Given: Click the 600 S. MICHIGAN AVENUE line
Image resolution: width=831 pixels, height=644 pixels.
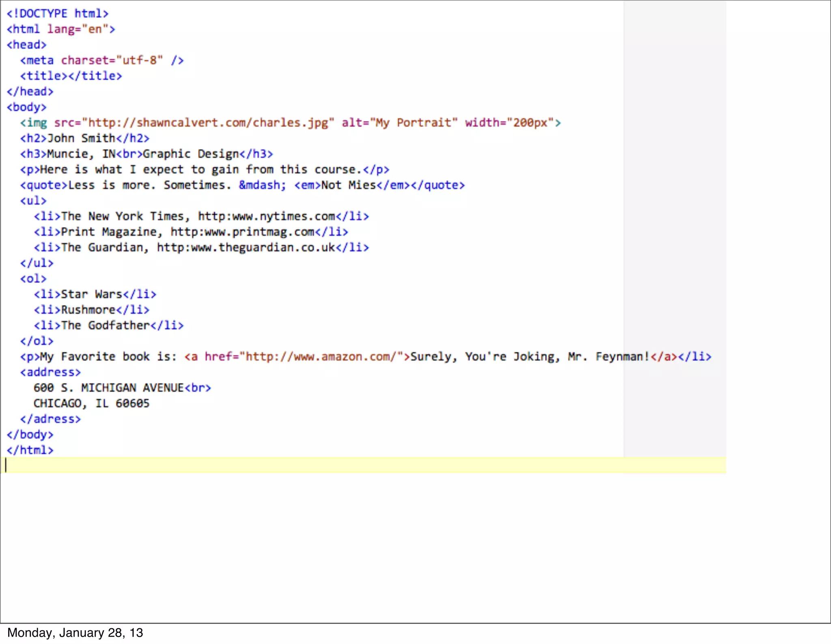Looking at the screenshot, I should [x=109, y=388].
